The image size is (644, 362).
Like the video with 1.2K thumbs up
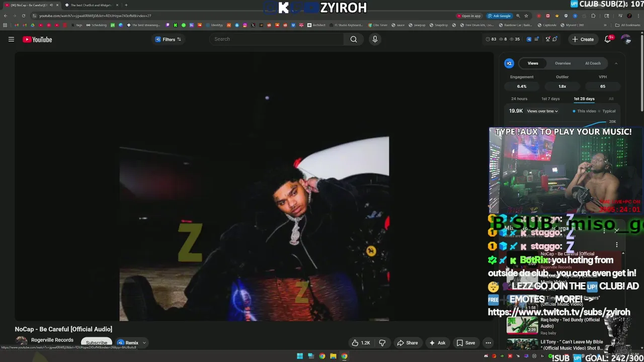click(361, 343)
